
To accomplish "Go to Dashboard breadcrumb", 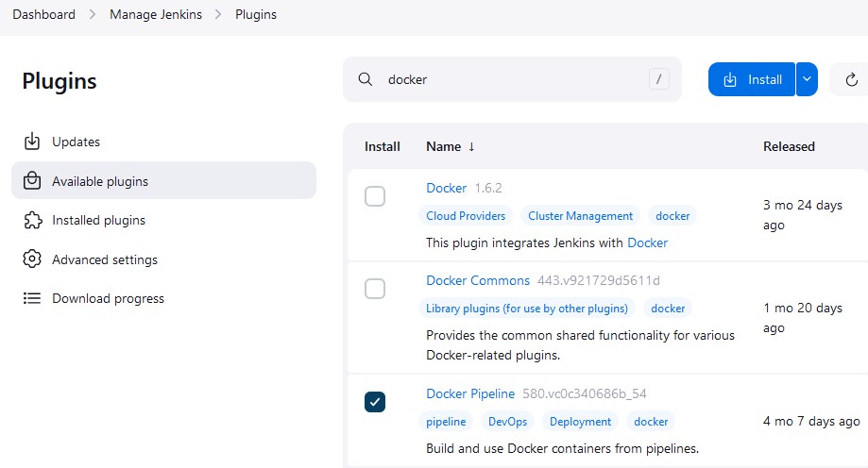I will point(43,14).
